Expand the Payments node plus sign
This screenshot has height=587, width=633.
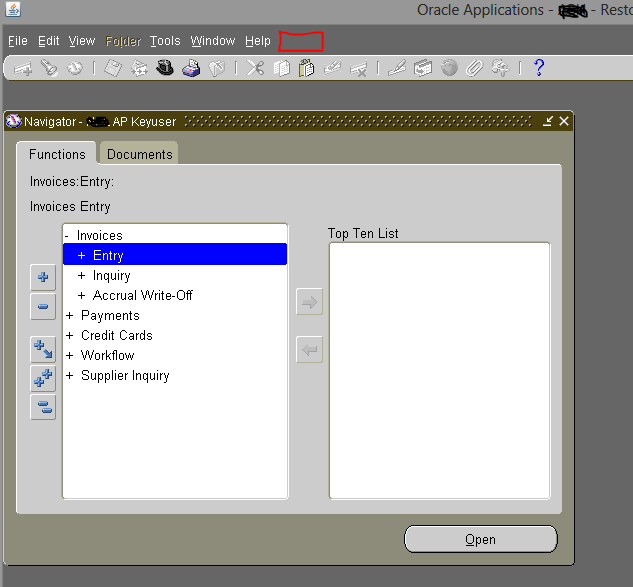pos(69,316)
